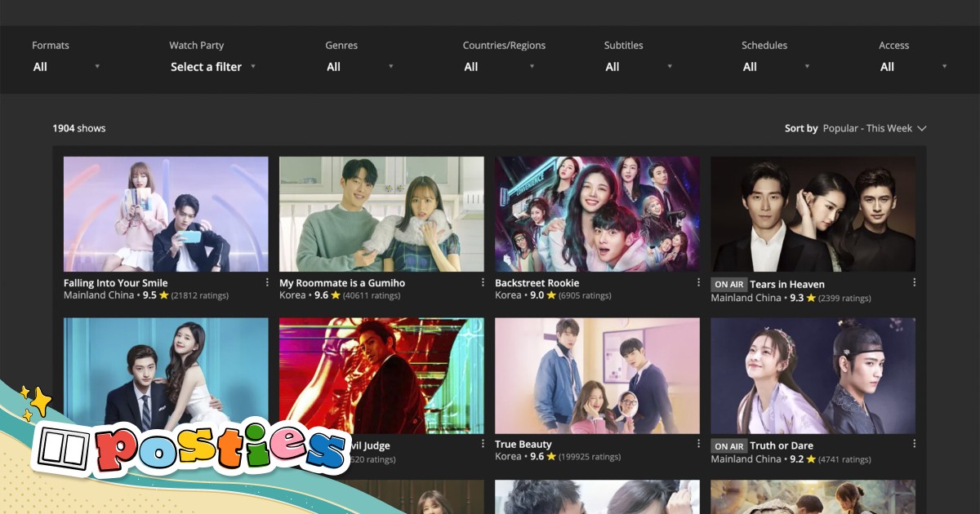Viewport: 980px width, 514px height.
Task: Click the star rating of True Beauty
Action: click(543, 457)
